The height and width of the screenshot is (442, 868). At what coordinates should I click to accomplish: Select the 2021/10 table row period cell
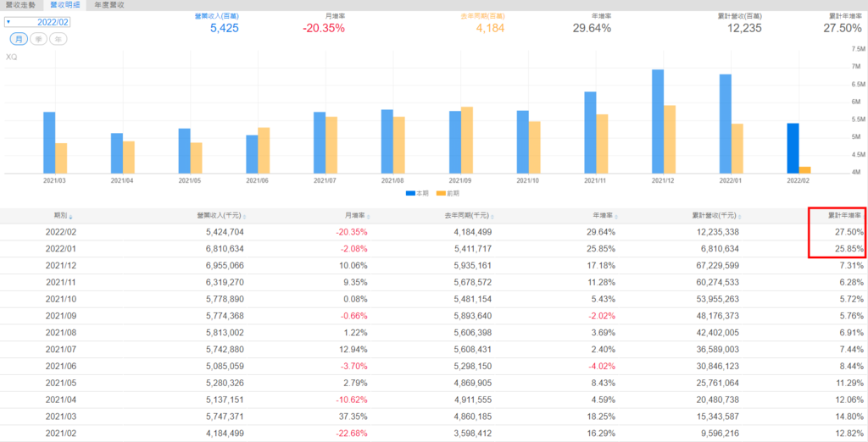tap(60, 299)
